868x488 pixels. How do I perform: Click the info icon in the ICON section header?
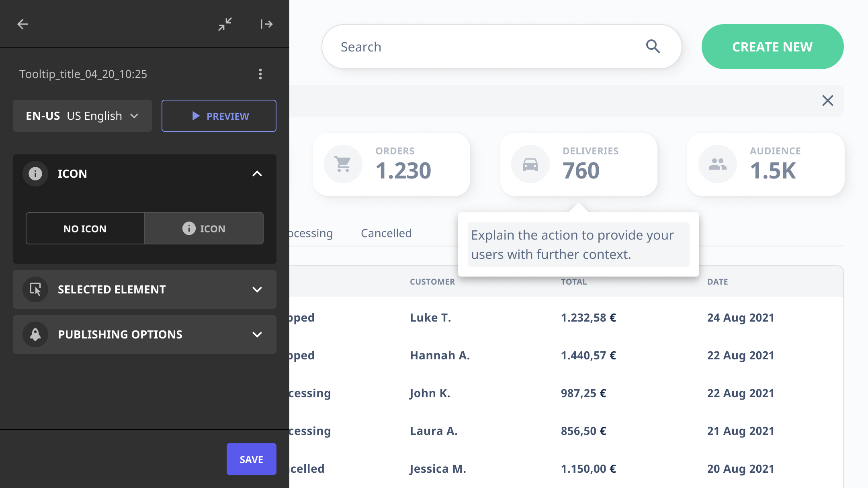point(35,174)
